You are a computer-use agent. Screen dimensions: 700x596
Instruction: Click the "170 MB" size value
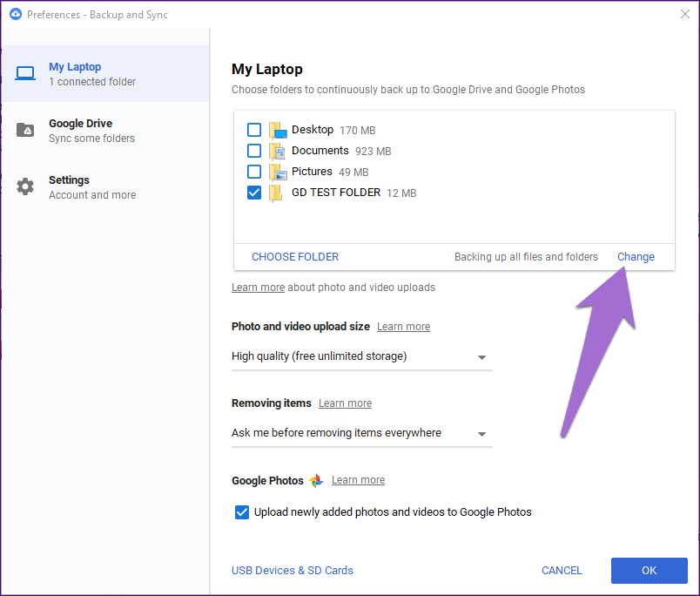[x=358, y=131]
